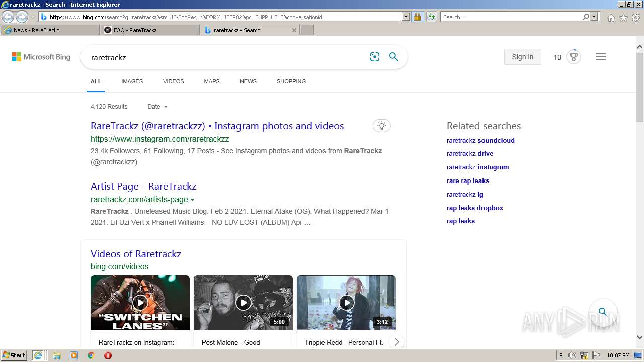Open the Opera red taskbar icon
The width and height of the screenshot is (644, 362).
[x=108, y=355]
